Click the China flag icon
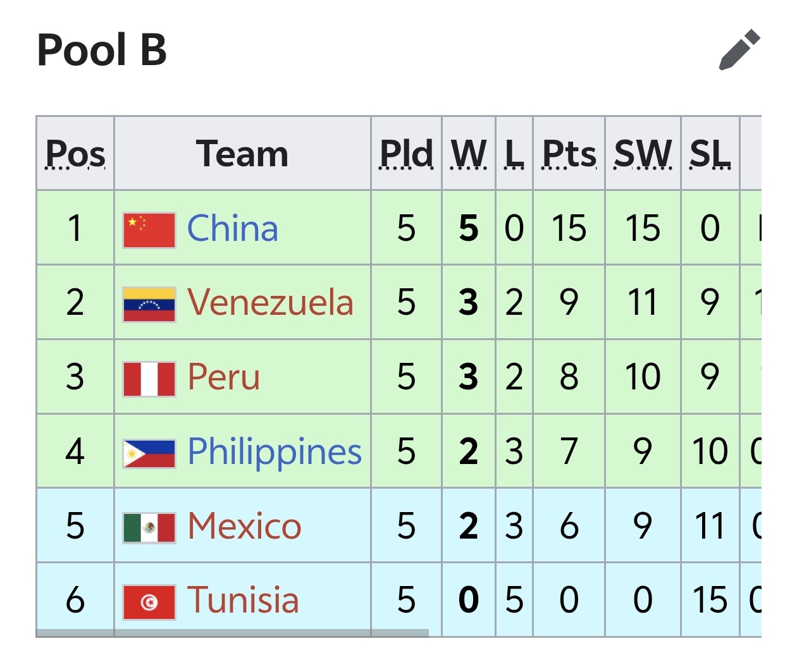 pyautogui.click(x=149, y=230)
